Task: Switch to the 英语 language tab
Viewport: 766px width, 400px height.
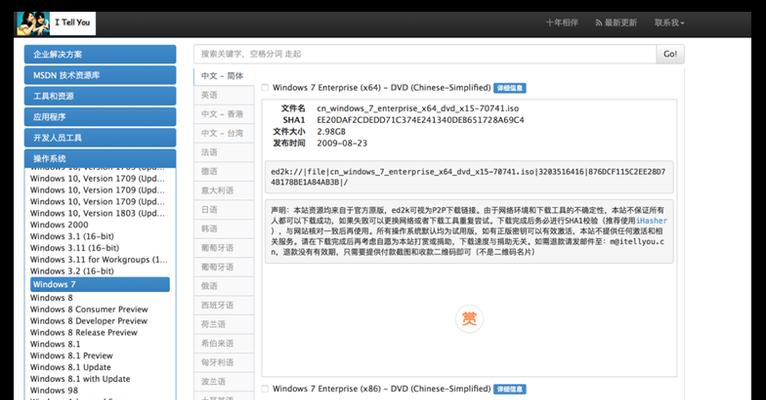Action: (x=224, y=95)
